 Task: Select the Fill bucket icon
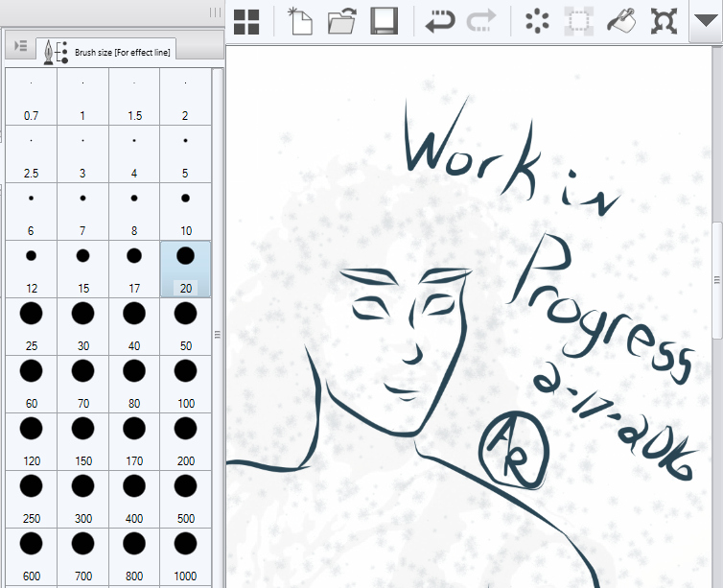[621, 21]
